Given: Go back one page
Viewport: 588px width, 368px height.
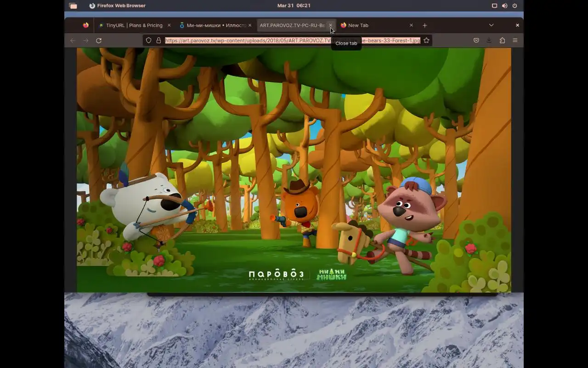Looking at the screenshot, I should click(73, 40).
